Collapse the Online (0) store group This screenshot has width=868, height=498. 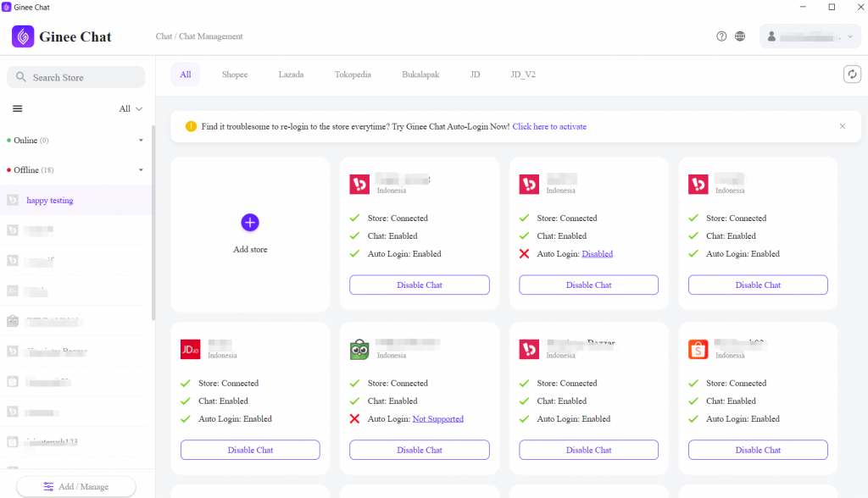(x=142, y=141)
